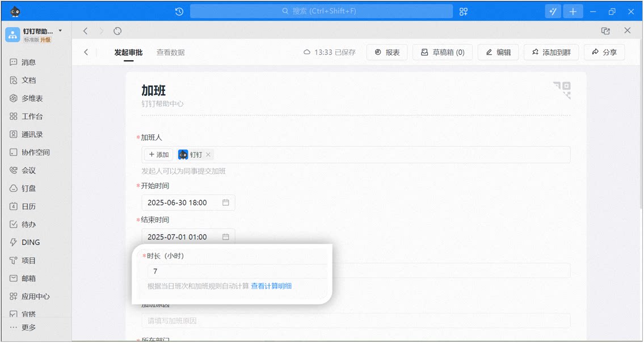Click 添加到群 button
The height and width of the screenshot is (343, 644).
(x=551, y=52)
